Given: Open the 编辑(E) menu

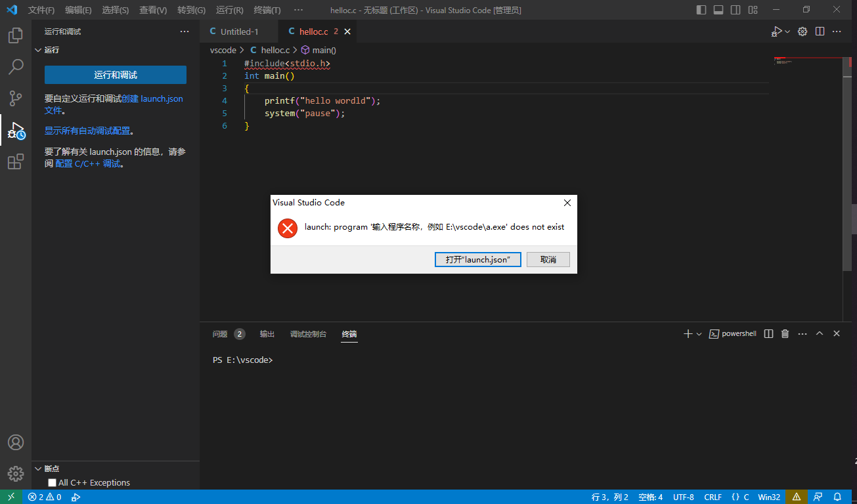Looking at the screenshot, I should click(x=78, y=10).
